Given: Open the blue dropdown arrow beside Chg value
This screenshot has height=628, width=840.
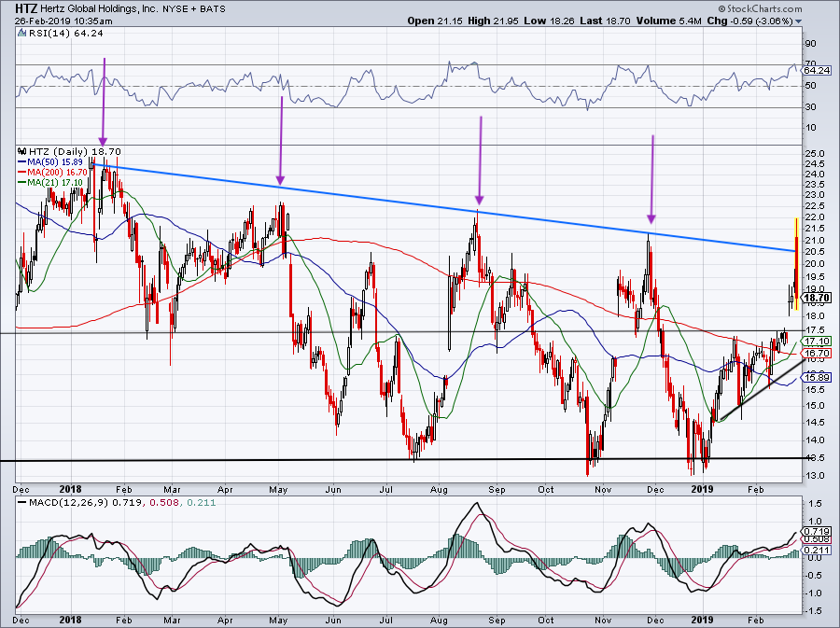Looking at the screenshot, I should pyautogui.click(x=799, y=21).
